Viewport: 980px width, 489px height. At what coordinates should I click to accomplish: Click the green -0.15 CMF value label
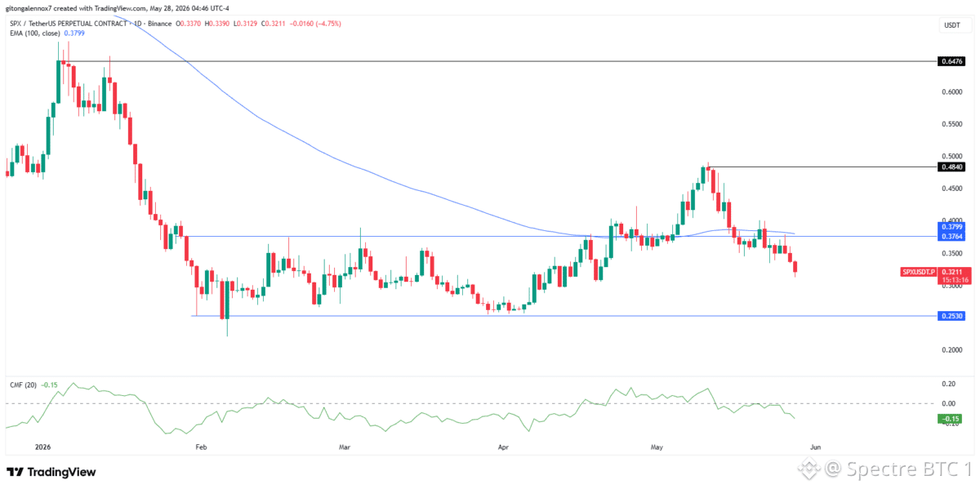951,419
